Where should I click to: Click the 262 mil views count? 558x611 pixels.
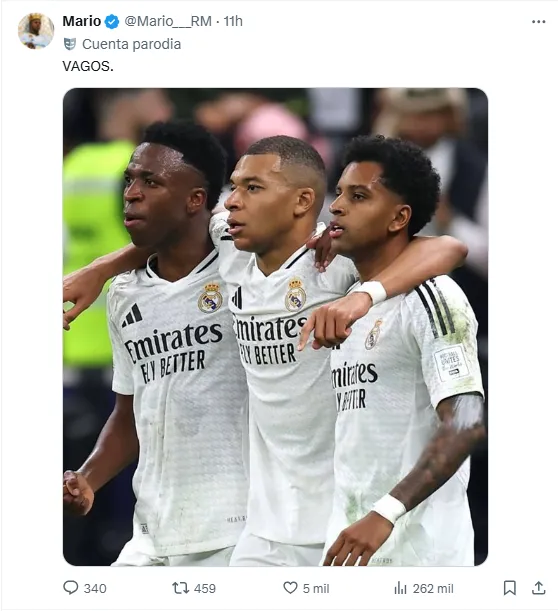coord(433,588)
